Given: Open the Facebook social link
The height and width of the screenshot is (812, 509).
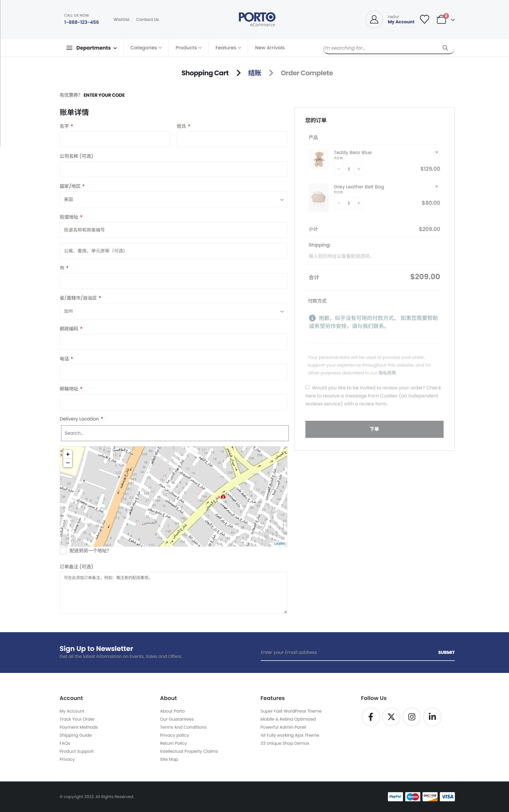Looking at the screenshot, I should [x=370, y=717].
